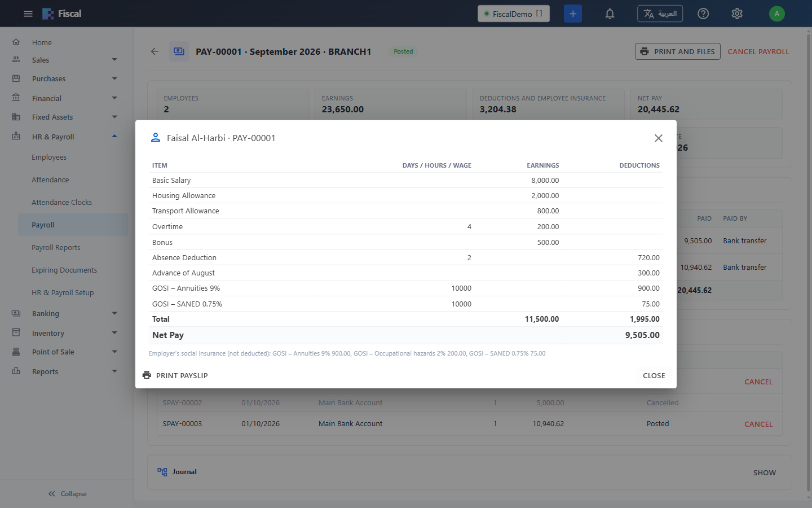Viewport: 812px width, 508px height.
Task: Close the payslip dialog with X
Action: click(x=658, y=138)
